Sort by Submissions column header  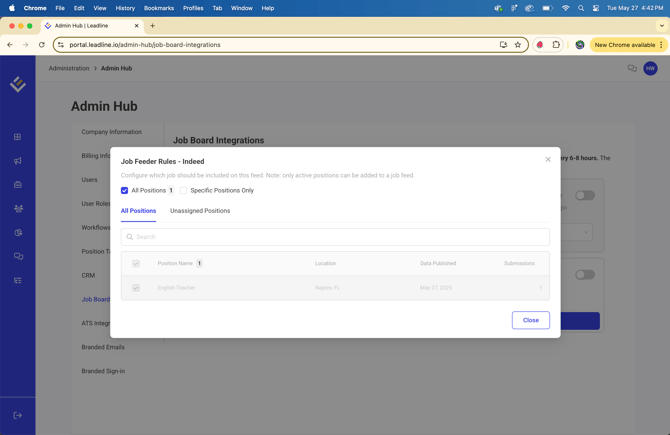(519, 263)
